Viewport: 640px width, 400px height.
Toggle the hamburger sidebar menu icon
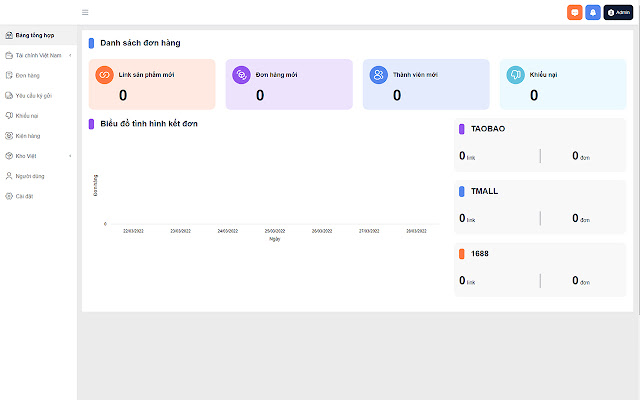pos(85,12)
